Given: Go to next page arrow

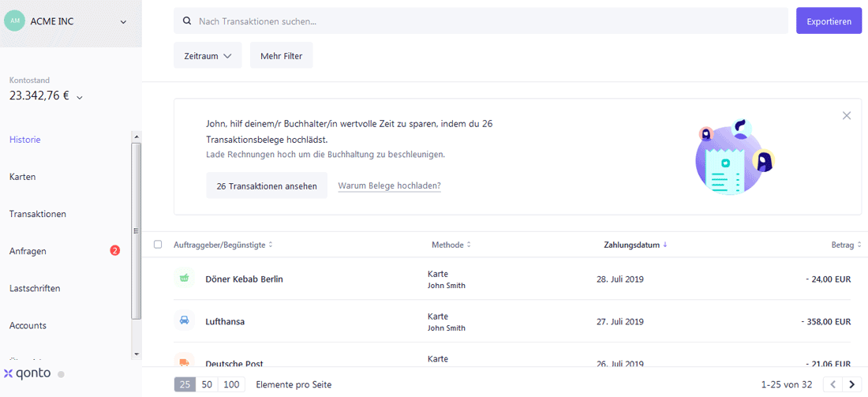Looking at the screenshot, I should pyautogui.click(x=851, y=384).
